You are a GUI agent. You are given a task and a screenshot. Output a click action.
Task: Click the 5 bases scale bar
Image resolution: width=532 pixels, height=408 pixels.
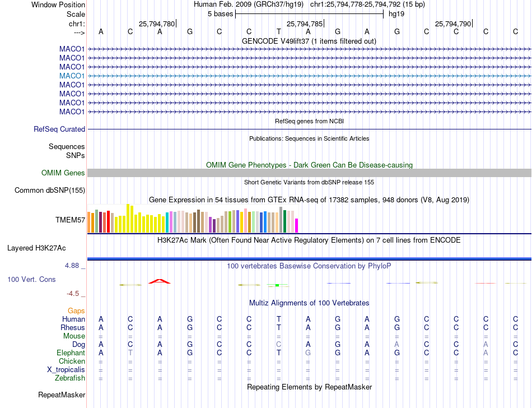[x=309, y=14]
